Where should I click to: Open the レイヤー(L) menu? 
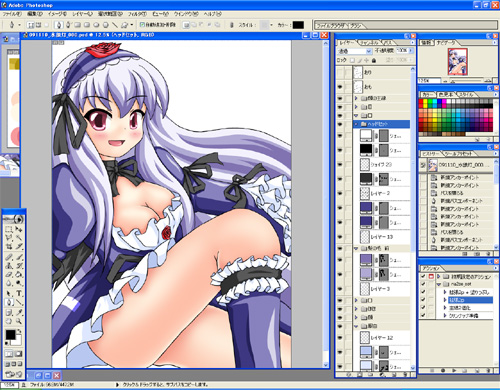pyautogui.click(x=82, y=14)
